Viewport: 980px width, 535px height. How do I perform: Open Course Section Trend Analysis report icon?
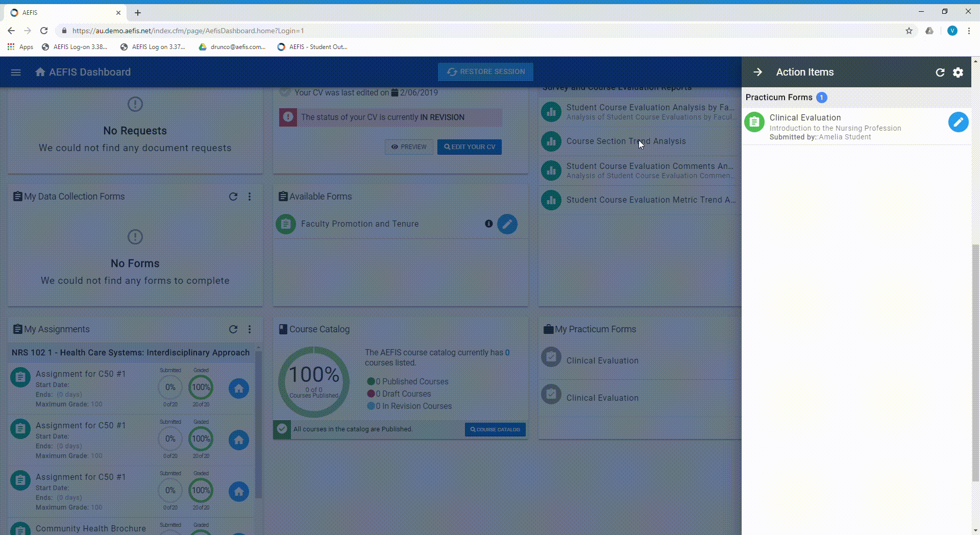(551, 141)
